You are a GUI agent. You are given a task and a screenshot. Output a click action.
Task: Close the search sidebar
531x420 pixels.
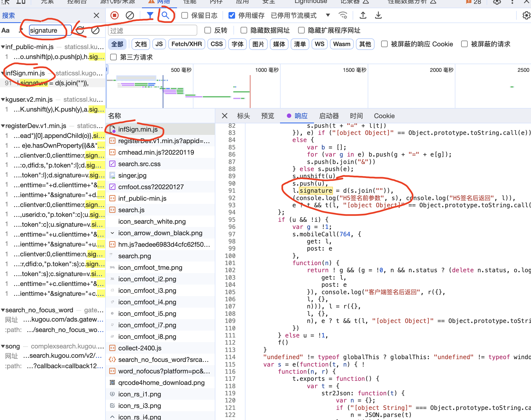click(96, 15)
